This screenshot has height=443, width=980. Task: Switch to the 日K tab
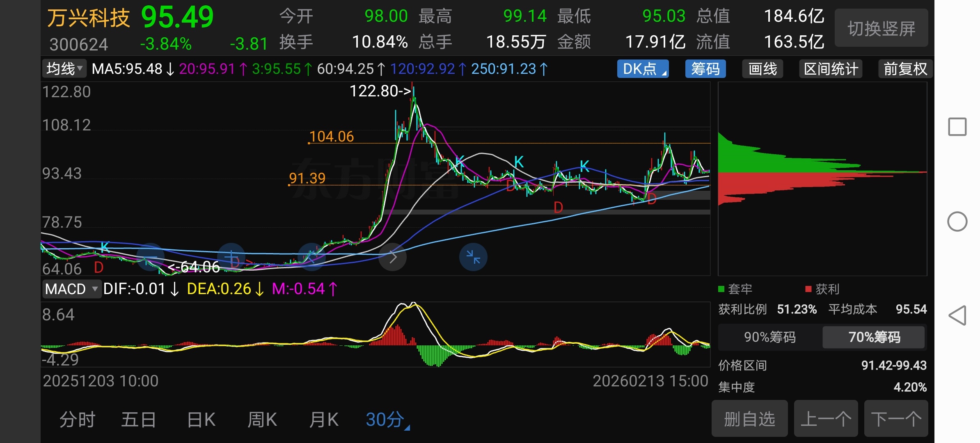coord(201,420)
